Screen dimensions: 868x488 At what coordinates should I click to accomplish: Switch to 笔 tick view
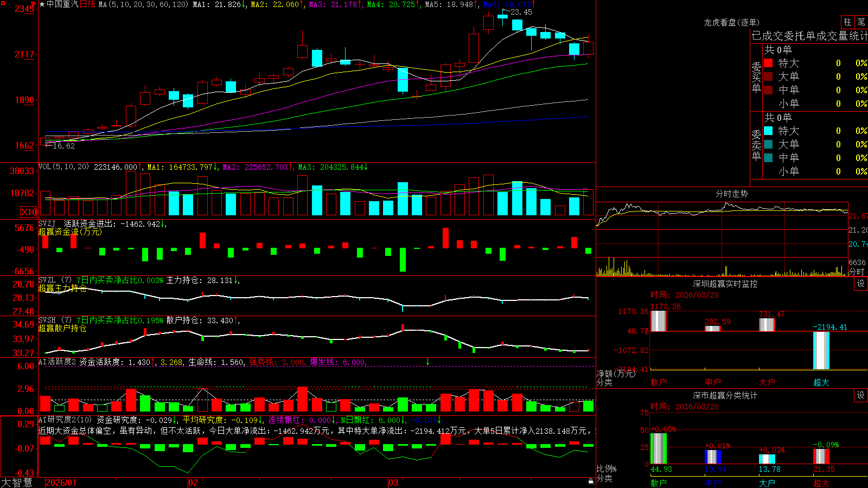[x=861, y=22]
